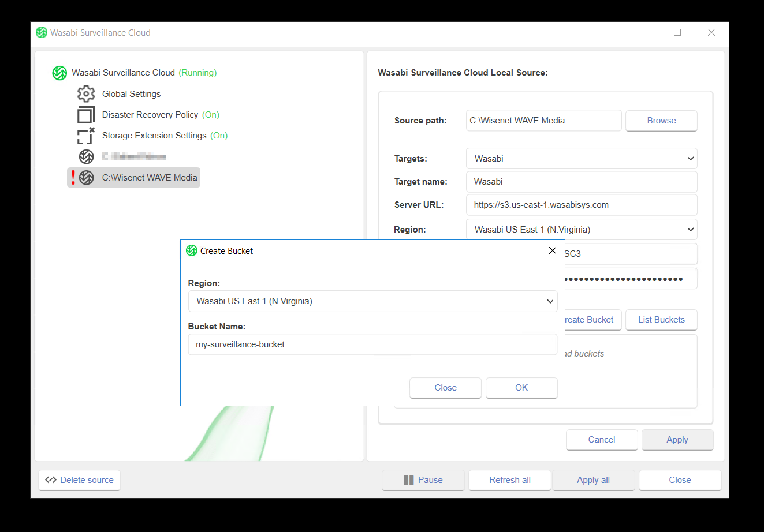The width and height of the screenshot is (764, 532).
Task: Click the code icon on the Delete source button
Action: coord(51,480)
